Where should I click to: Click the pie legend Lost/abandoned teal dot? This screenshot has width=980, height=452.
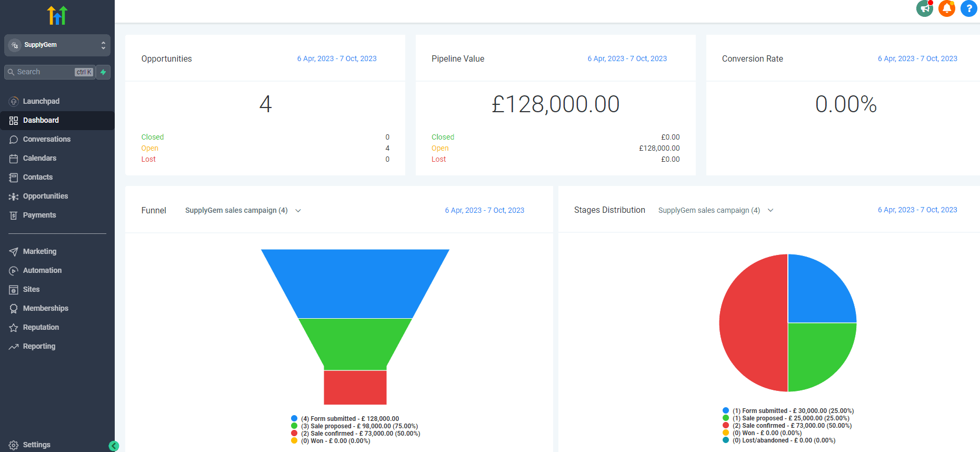[726, 440]
